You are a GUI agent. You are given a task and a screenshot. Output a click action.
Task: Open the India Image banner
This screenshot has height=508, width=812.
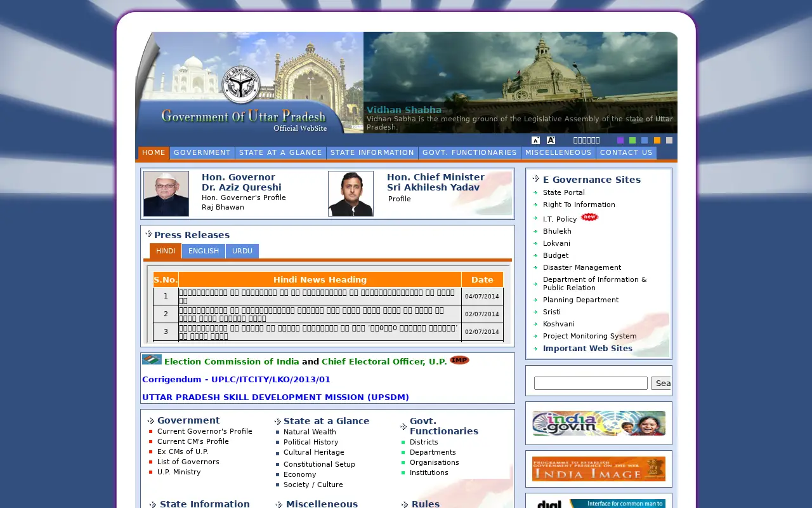click(x=599, y=469)
